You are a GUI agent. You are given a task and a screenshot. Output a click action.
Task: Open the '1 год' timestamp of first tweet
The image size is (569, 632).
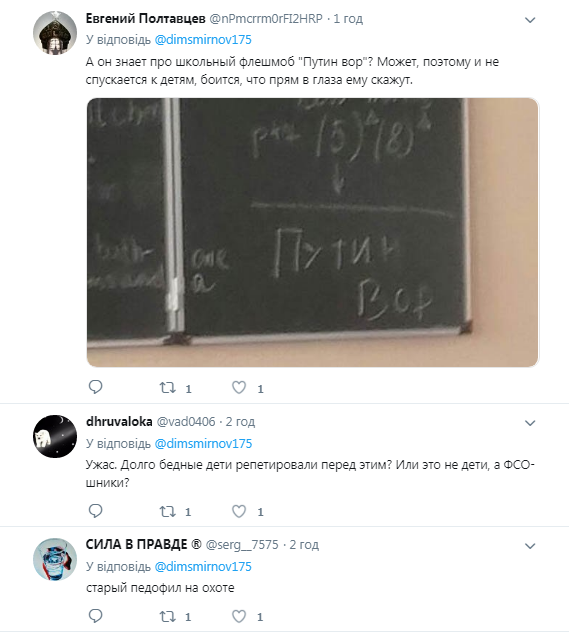(x=348, y=19)
